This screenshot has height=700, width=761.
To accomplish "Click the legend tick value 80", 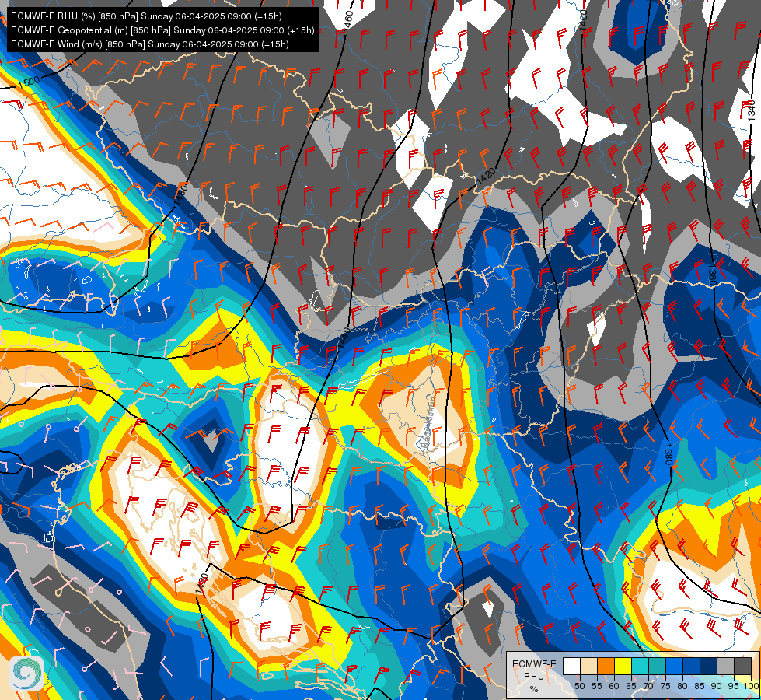I will pyautogui.click(x=682, y=686).
